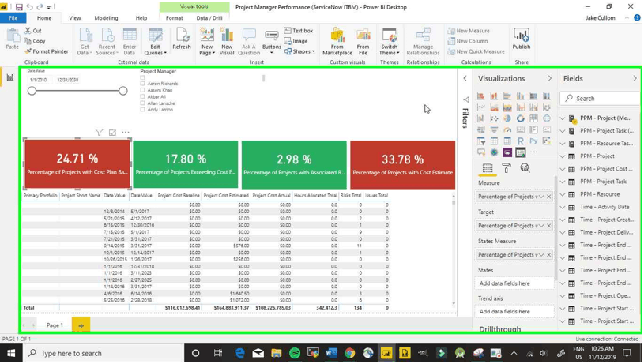Open Manage Relationships
Image resolution: width=644 pixels, height=364 pixels.
tap(423, 41)
